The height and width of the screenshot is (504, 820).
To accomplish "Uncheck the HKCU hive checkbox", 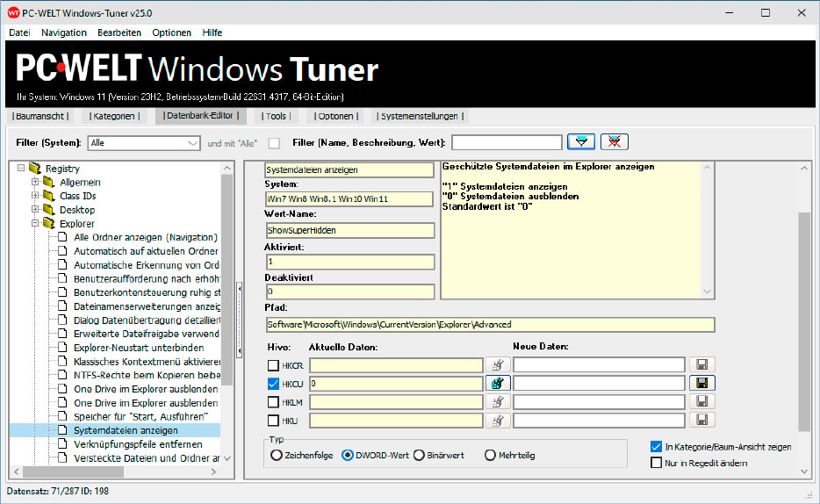I will coord(273,384).
